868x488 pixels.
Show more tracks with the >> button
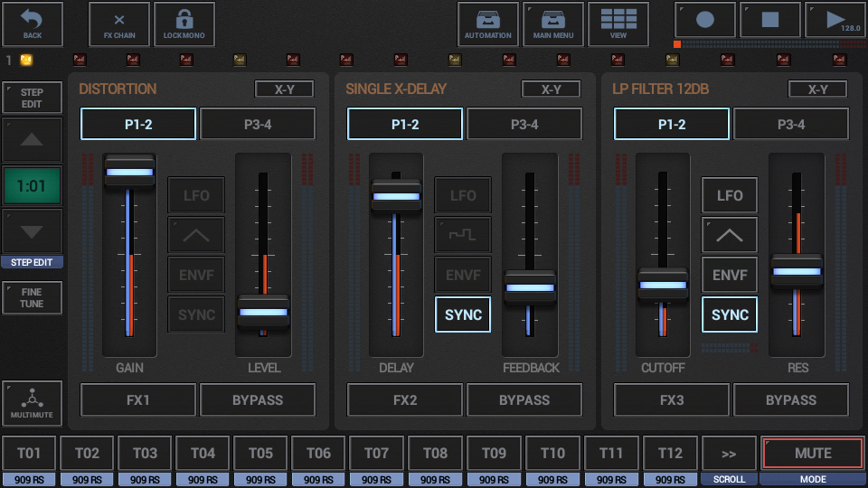pyautogui.click(x=729, y=454)
